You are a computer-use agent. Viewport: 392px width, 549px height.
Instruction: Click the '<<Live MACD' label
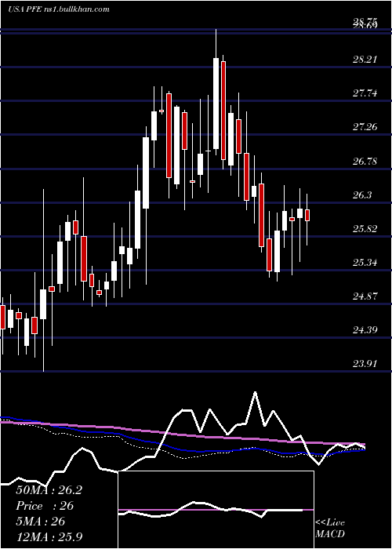point(330,528)
